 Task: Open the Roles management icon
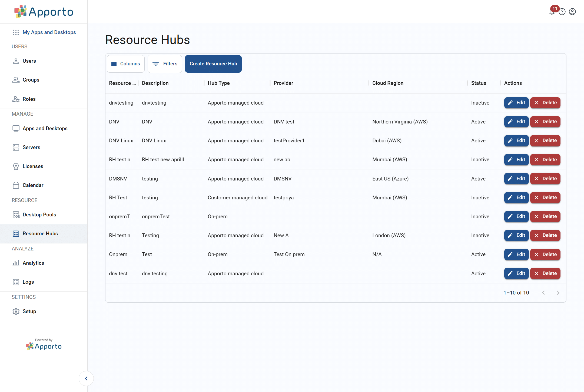[16, 99]
